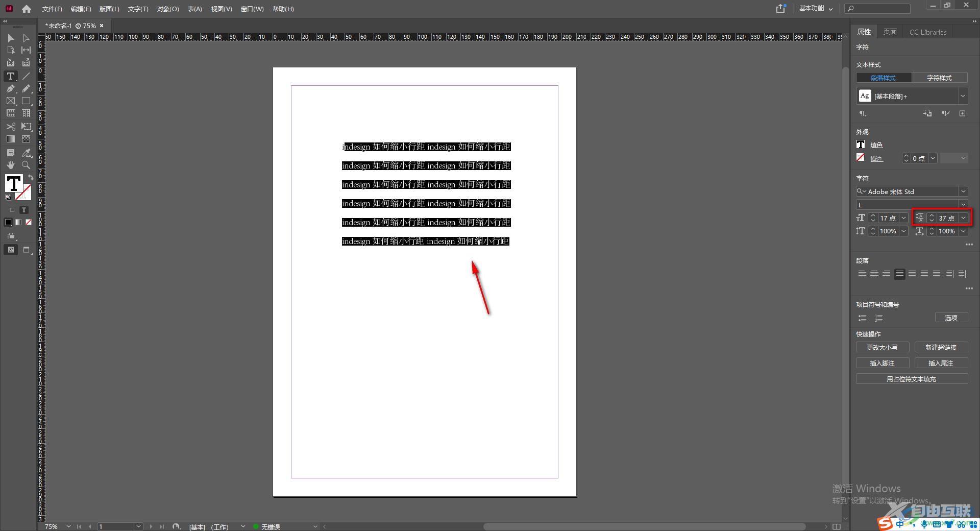Switch to 页面 panel tab
Image resolution: width=980 pixels, height=531 pixels.
(890, 32)
